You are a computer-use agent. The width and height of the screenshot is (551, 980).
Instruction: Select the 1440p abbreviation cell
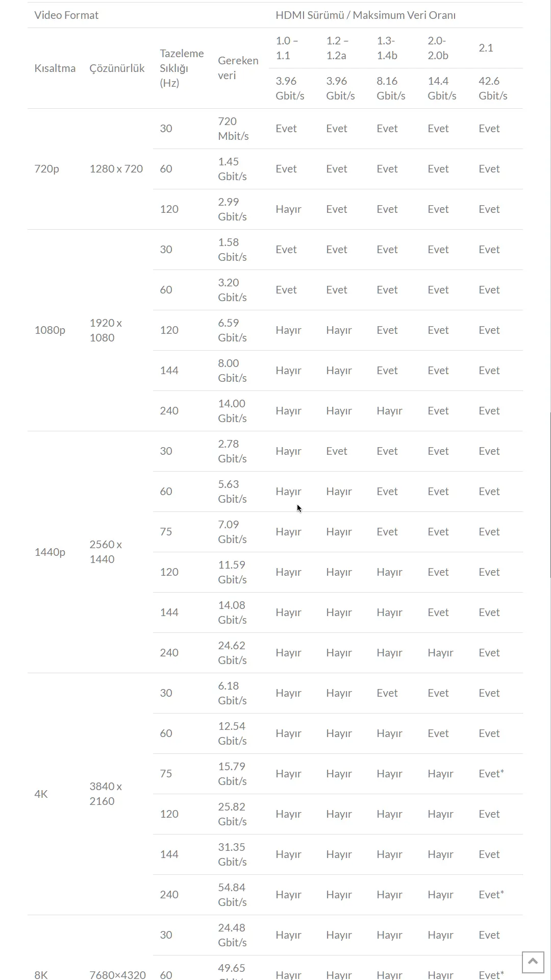point(49,552)
